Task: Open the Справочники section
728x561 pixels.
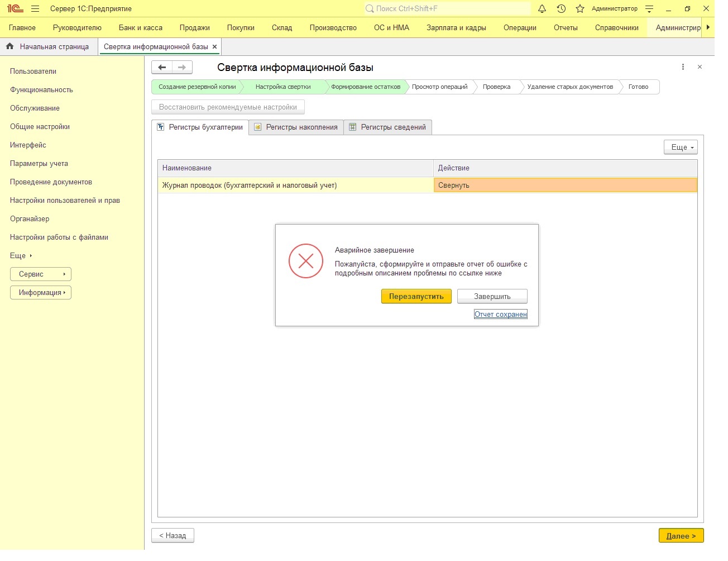Action: (617, 27)
